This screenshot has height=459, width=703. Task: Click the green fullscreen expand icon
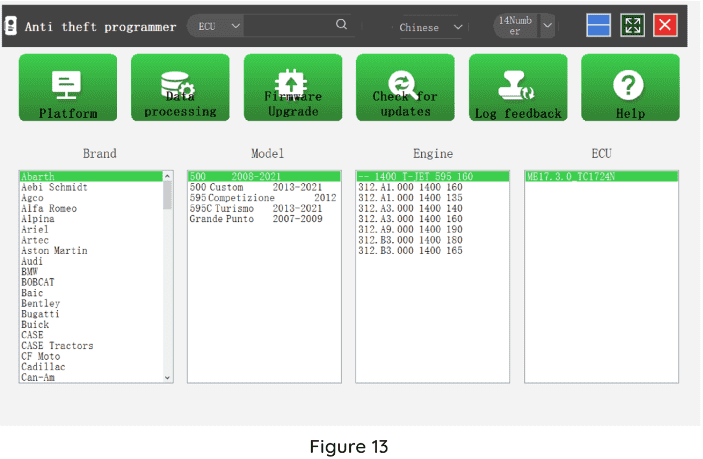coord(632,26)
